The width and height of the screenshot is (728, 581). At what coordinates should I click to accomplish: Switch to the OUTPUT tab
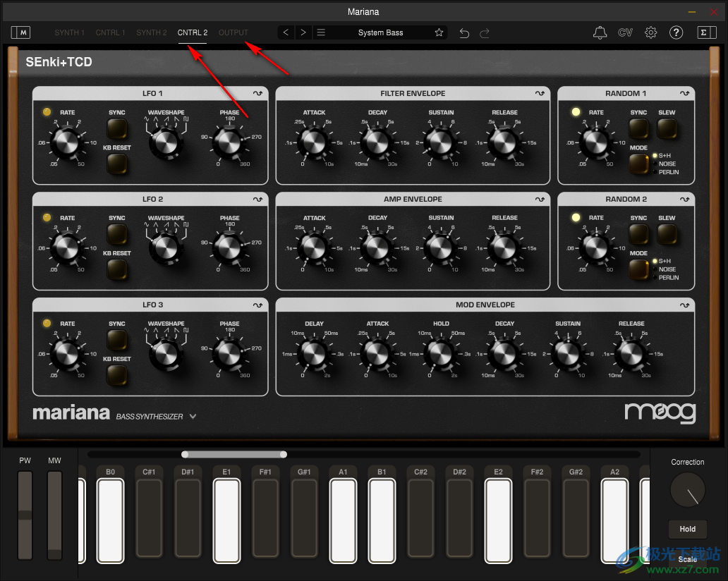(x=233, y=32)
